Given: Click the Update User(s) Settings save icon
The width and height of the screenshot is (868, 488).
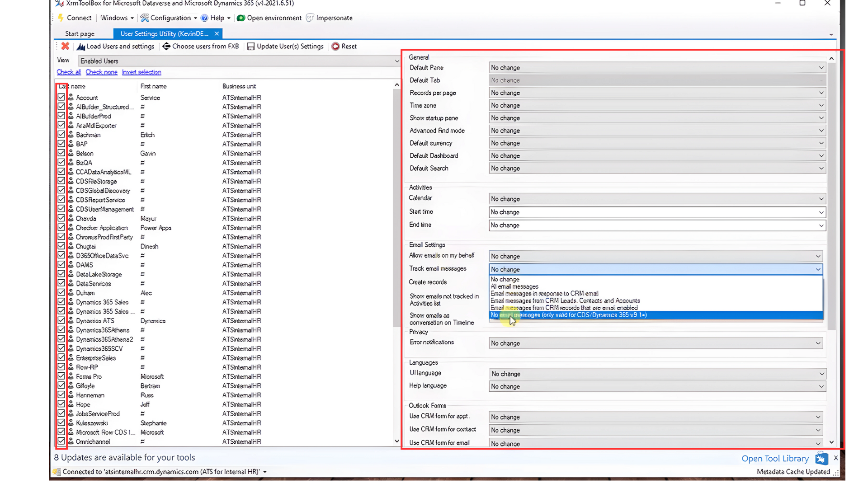Looking at the screenshot, I should [x=251, y=47].
